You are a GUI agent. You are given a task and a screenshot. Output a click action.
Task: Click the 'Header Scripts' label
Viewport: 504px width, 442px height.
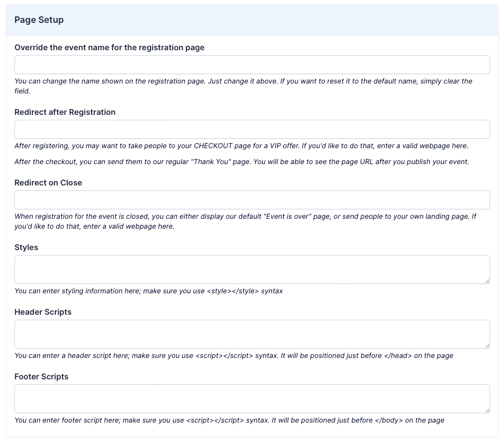click(43, 312)
